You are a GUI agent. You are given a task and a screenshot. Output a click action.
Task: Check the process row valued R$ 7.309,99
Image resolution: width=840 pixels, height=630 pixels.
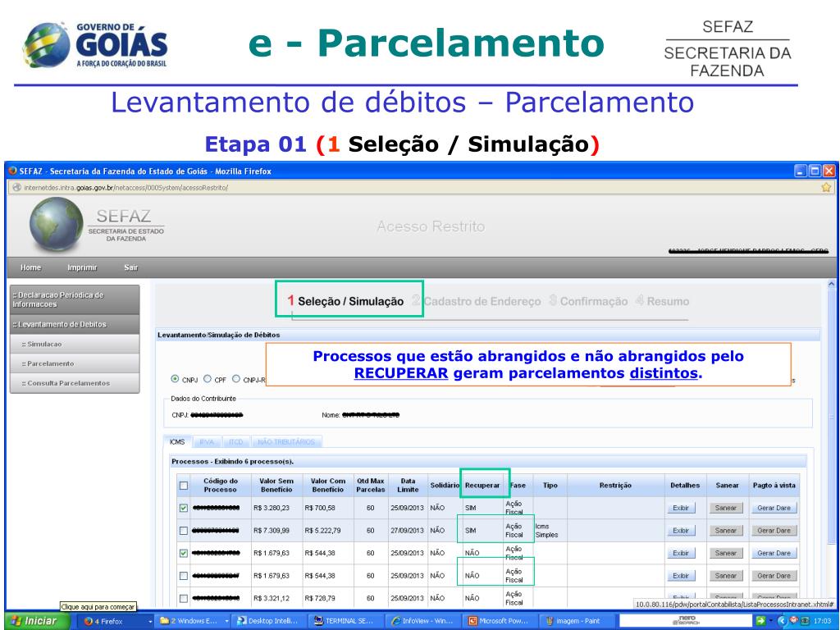tap(183, 531)
